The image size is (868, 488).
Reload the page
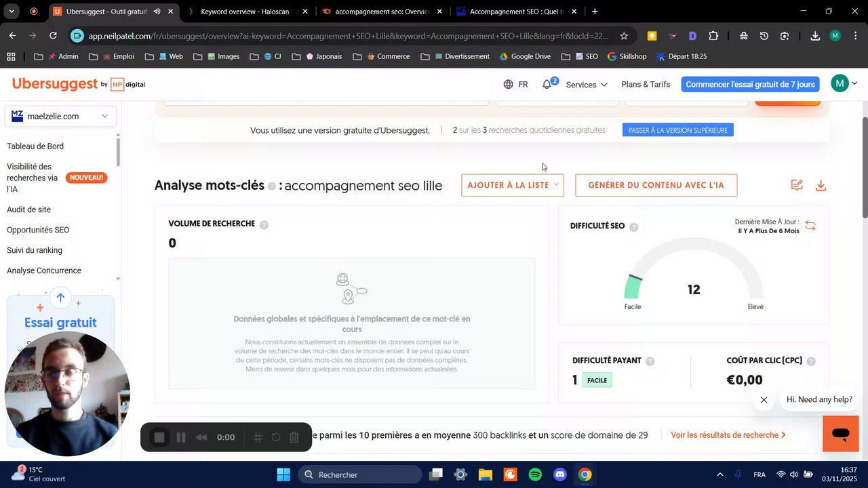click(53, 36)
